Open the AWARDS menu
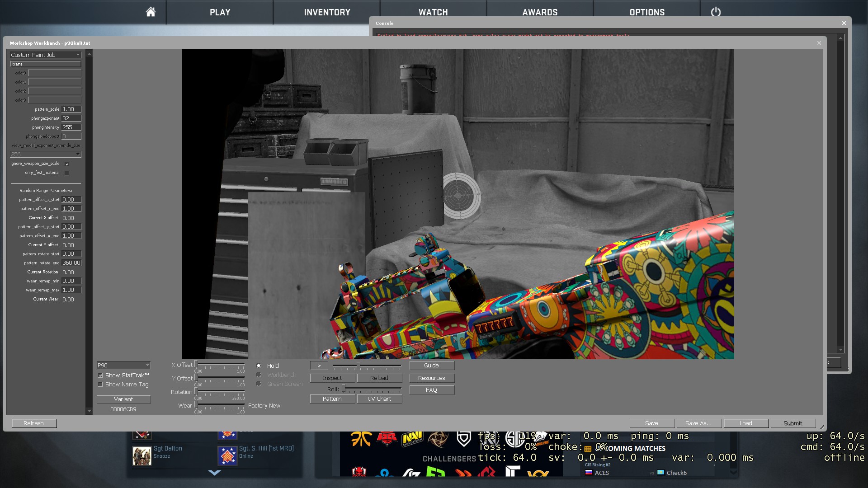 (540, 12)
